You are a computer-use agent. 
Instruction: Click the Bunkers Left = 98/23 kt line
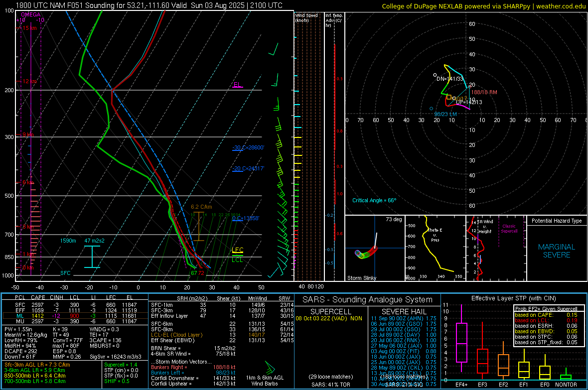point(193,373)
